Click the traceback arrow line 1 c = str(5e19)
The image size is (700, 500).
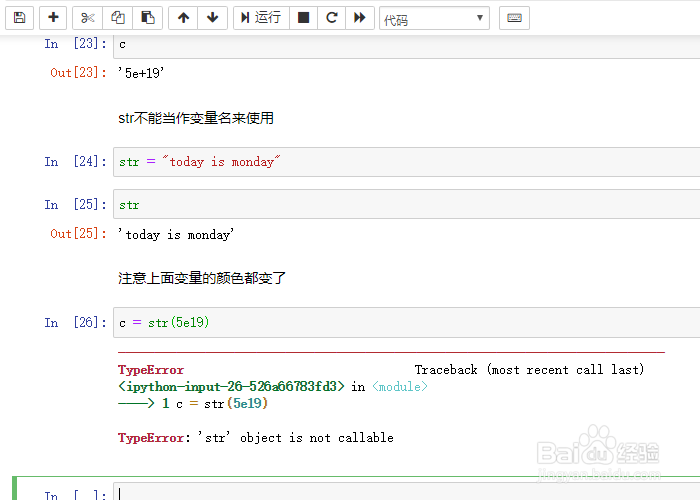[193, 404]
